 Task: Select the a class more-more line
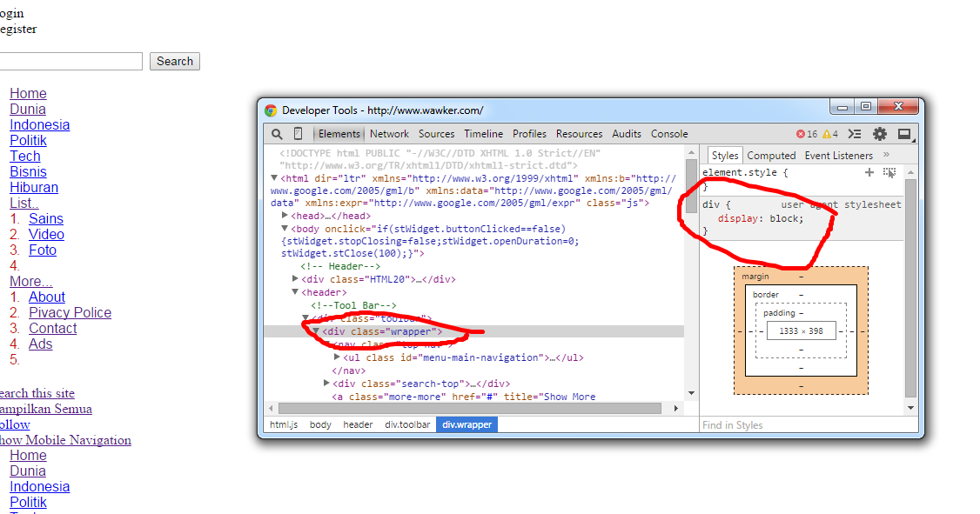pyautogui.click(x=464, y=397)
